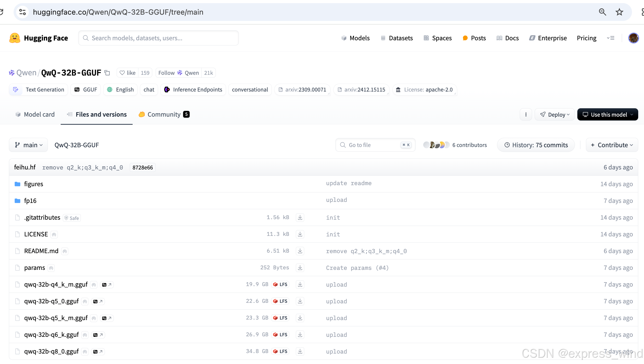Click the contributors avatars group
The height and width of the screenshot is (364, 644).
pyautogui.click(x=436, y=145)
